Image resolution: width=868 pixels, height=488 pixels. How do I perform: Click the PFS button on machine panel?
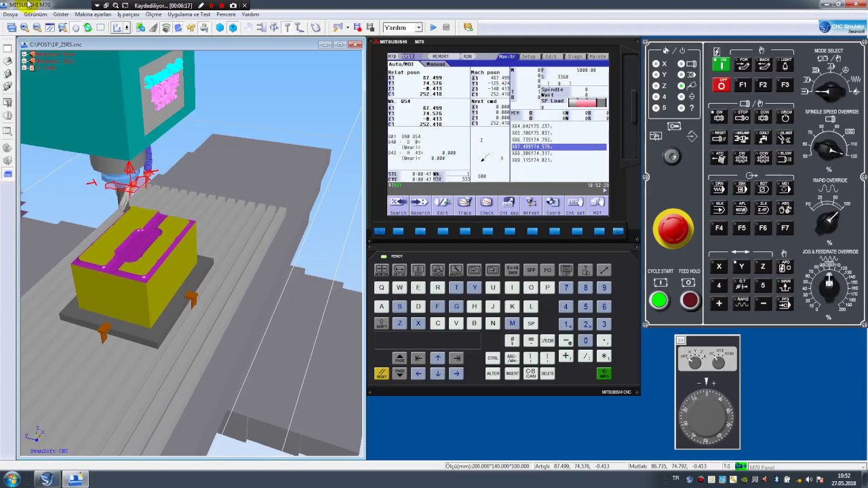(785, 304)
